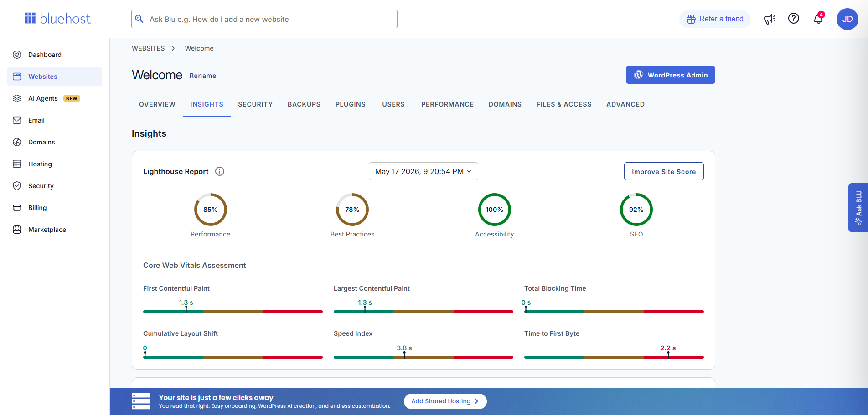Go to the DOMAINS tab
This screenshot has width=868, height=415.
coord(505,104)
